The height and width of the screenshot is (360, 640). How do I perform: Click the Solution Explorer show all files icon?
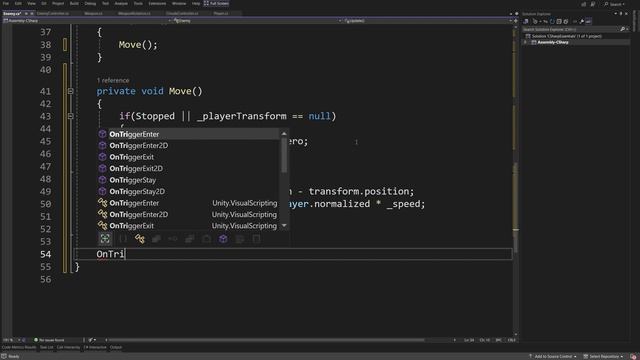tap(566, 21)
